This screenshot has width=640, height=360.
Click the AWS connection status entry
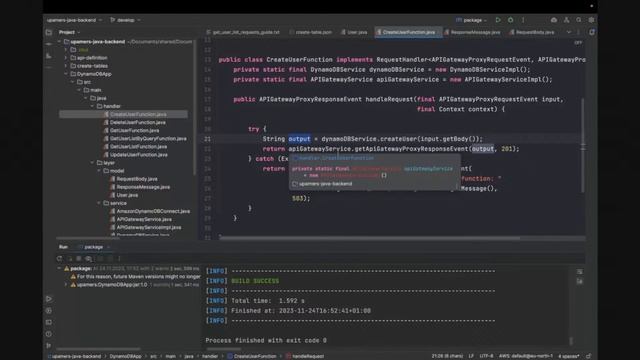(526, 356)
